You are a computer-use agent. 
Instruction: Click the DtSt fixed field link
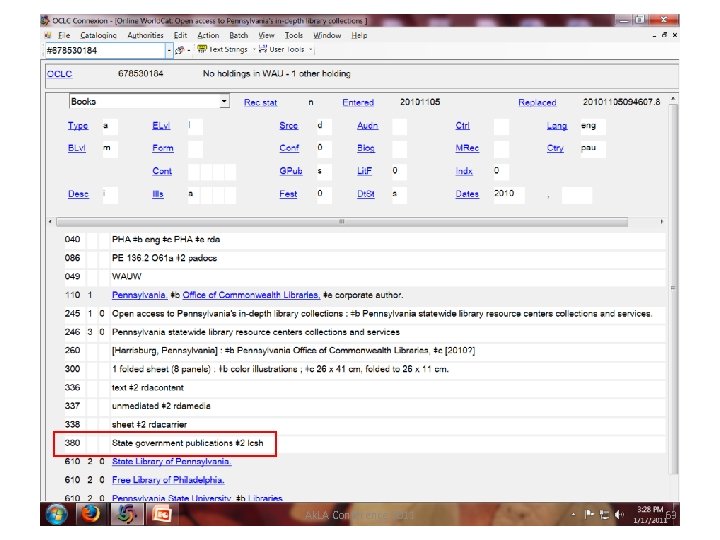coord(366,194)
